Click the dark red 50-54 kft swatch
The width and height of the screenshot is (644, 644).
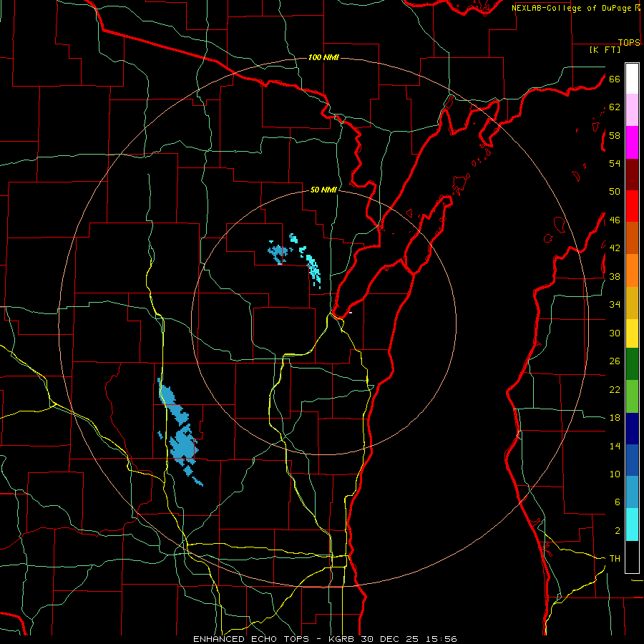point(632,174)
